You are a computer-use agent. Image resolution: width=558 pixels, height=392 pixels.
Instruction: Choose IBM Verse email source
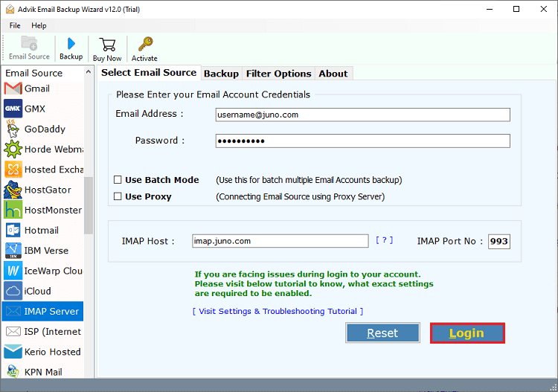(46, 251)
